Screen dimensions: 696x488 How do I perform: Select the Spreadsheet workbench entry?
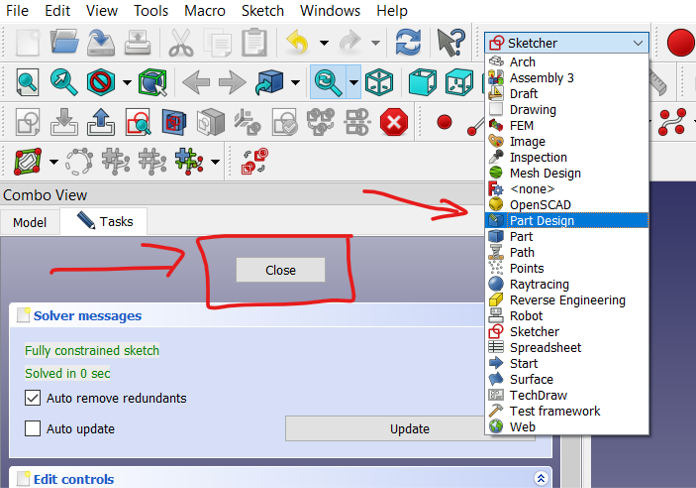click(567, 348)
